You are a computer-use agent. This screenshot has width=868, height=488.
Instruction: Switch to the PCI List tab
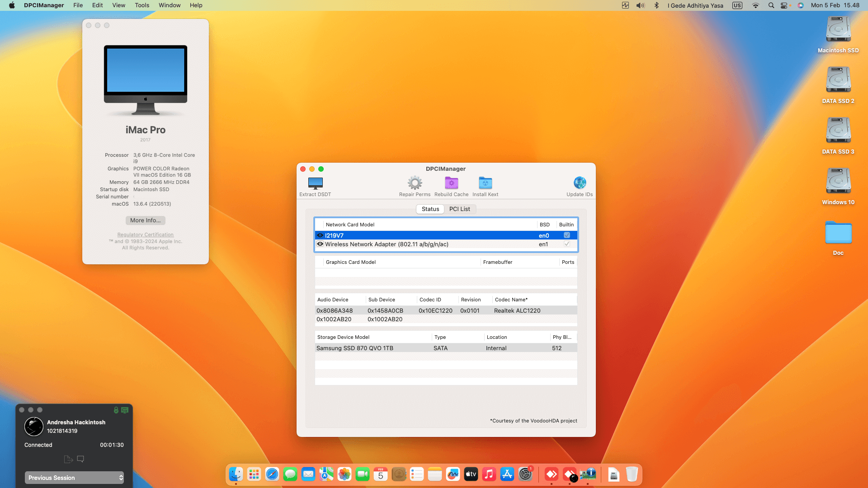460,209
